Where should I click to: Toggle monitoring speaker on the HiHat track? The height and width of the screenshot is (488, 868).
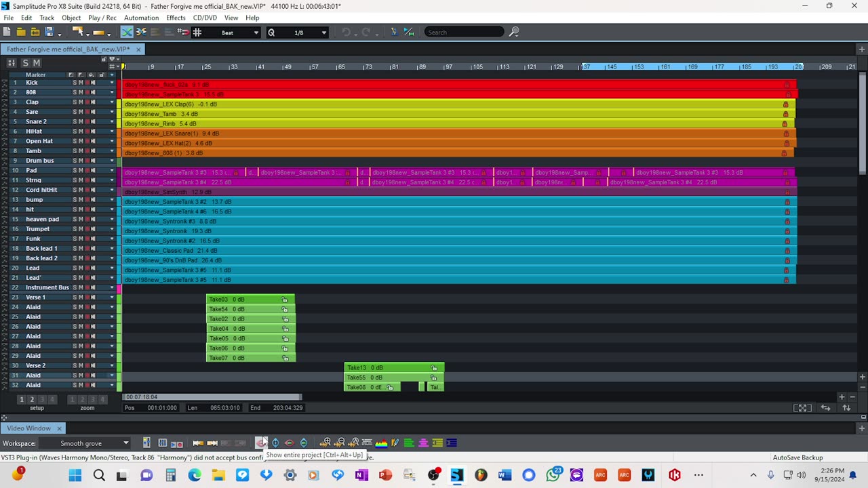coord(94,131)
